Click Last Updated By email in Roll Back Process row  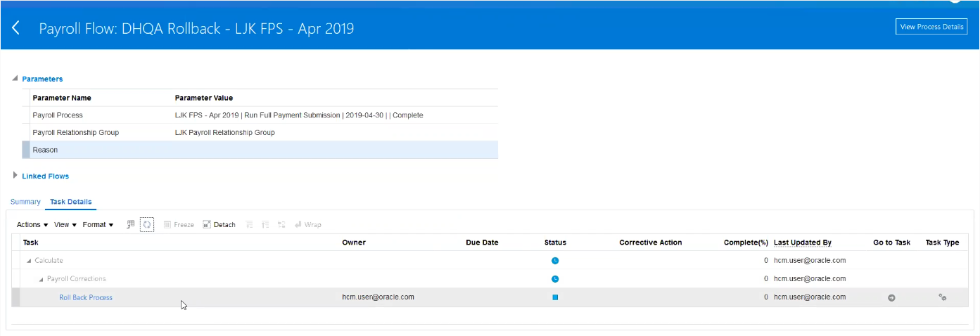click(x=810, y=297)
